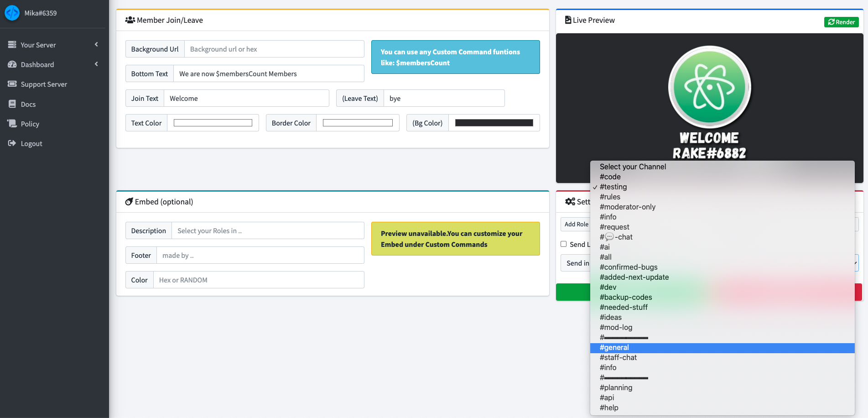This screenshot has height=418, width=868.
Task: Choose #needed-stuff channel entry
Action: click(x=722, y=307)
